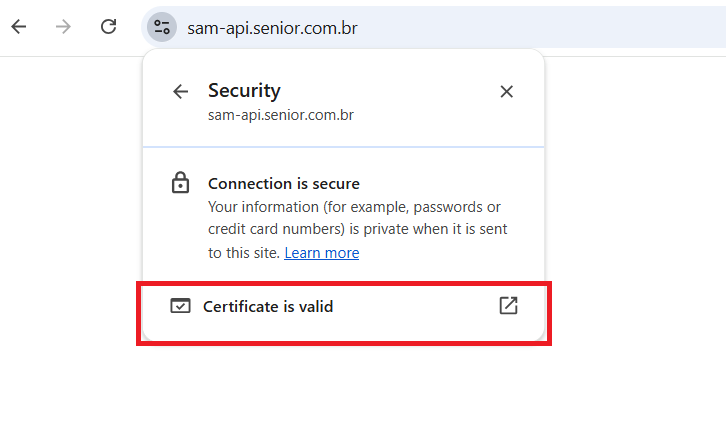Click the padlock icon beside Connection is secure
726x431 pixels.
(180, 184)
